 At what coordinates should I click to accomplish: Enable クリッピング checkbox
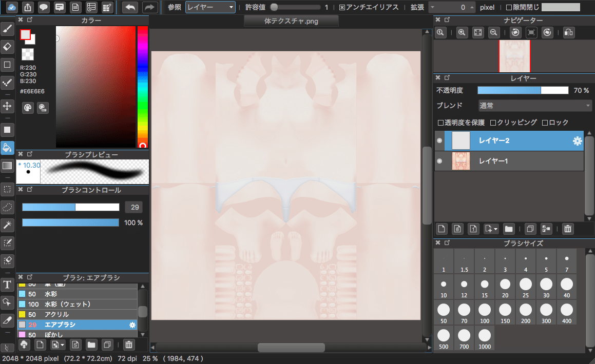[493, 123]
